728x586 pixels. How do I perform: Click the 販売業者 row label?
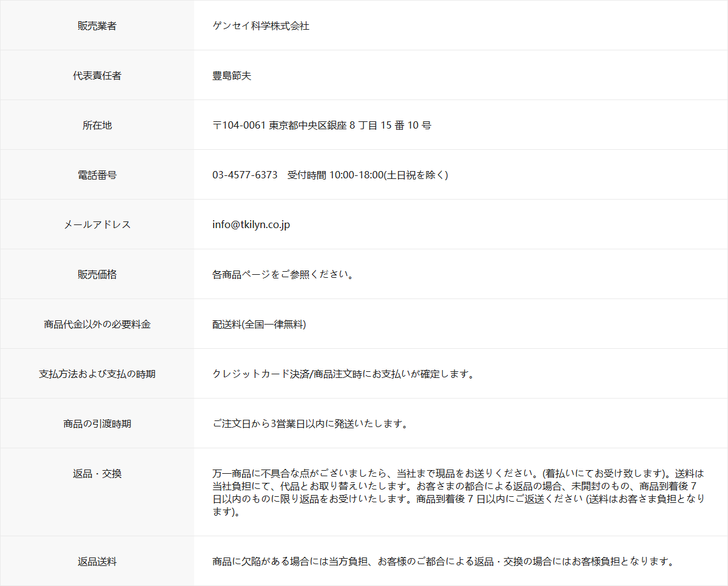tap(97, 25)
